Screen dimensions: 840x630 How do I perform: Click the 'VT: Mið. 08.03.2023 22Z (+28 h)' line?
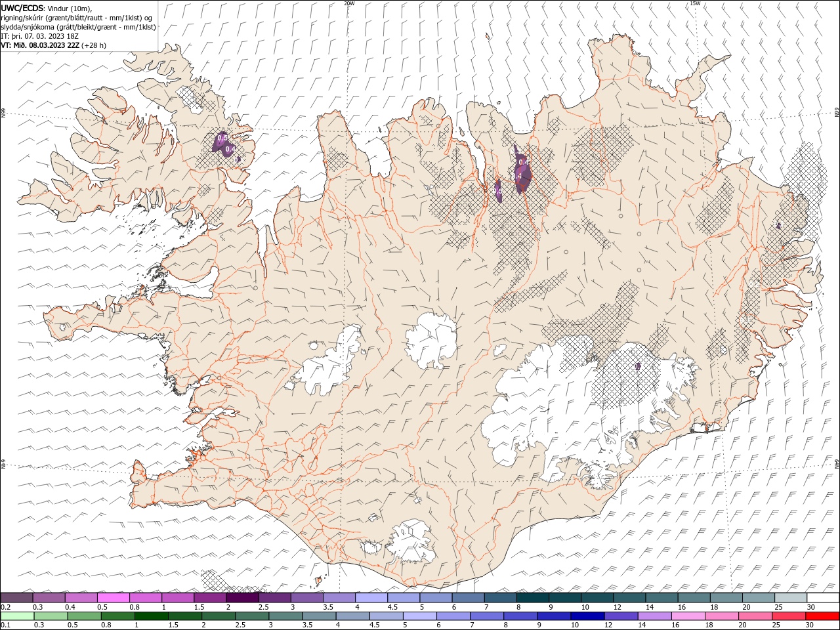point(54,45)
